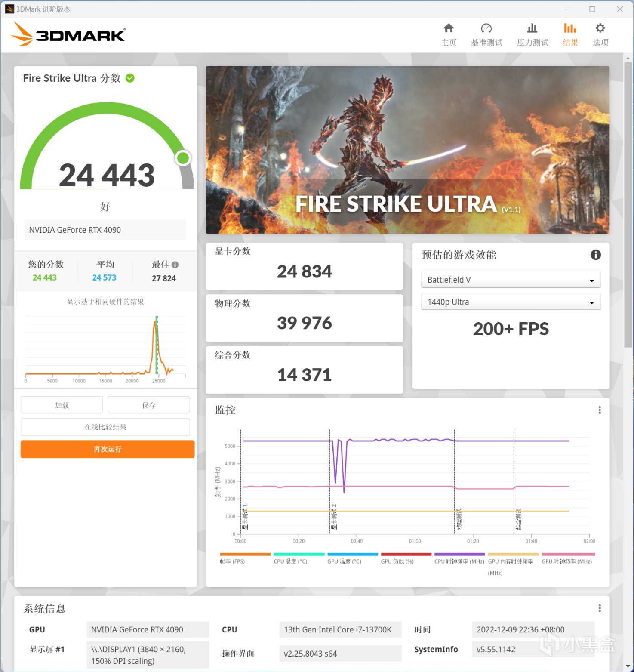Toggle 帧率 (FPS) legend series
634x672 pixels.
click(245, 558)
